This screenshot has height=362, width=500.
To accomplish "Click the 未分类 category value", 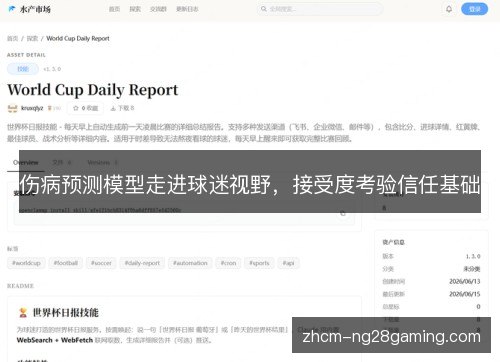I will [472, 269].
